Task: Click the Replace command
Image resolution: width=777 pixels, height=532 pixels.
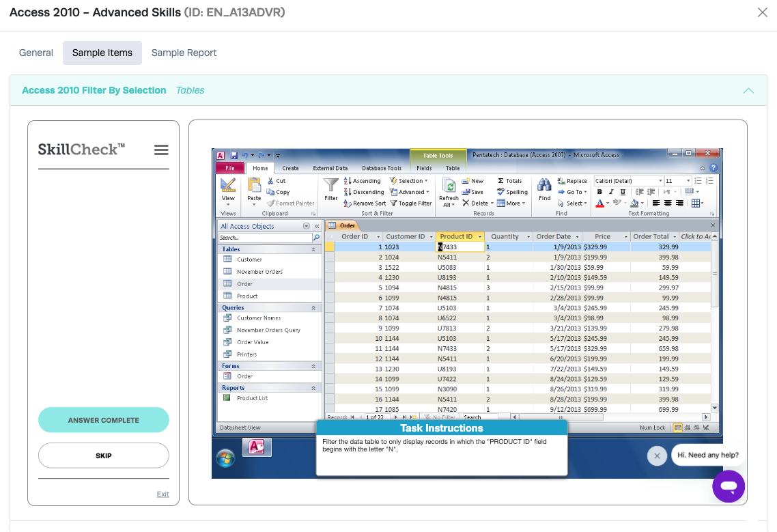Action: pyautogui.click(x=572, y=181)
